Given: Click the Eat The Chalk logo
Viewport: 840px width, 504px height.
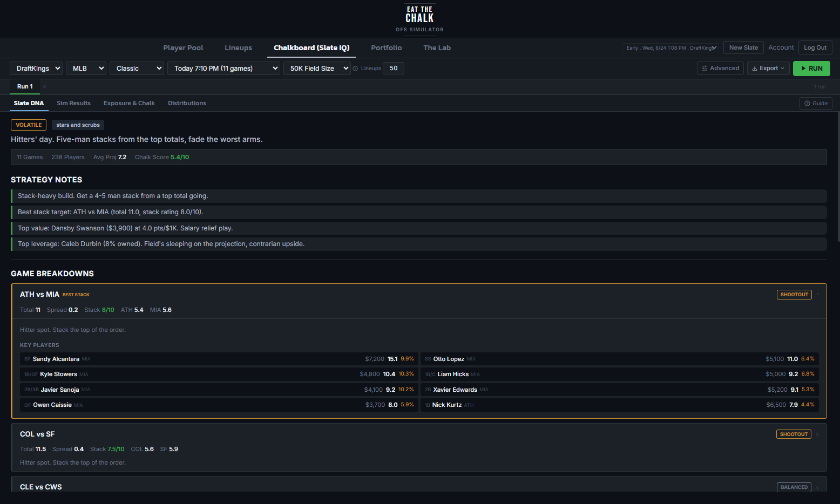Looking at the screenshot, I should [419, 18].
